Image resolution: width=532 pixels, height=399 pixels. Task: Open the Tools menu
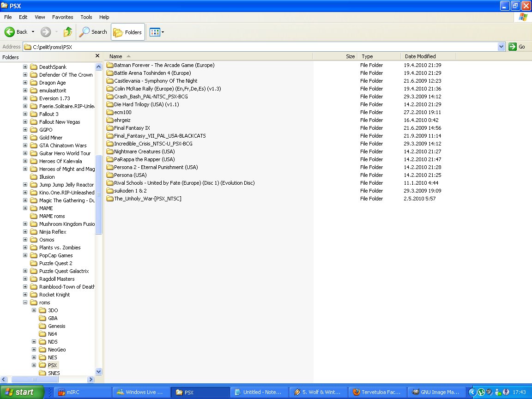(x=86, y=17)
